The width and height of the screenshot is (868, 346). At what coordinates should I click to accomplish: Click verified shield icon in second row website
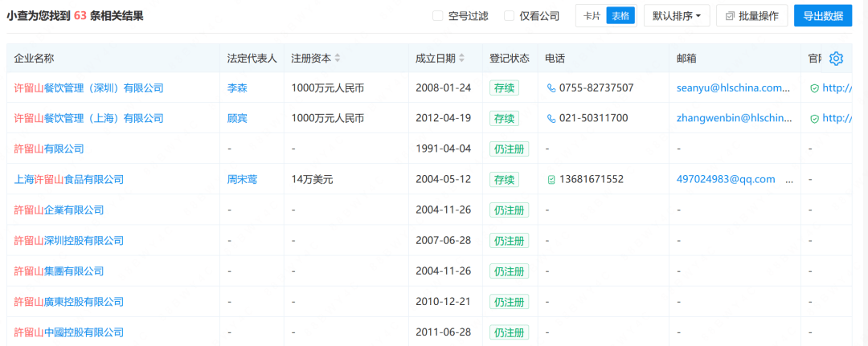814,118
